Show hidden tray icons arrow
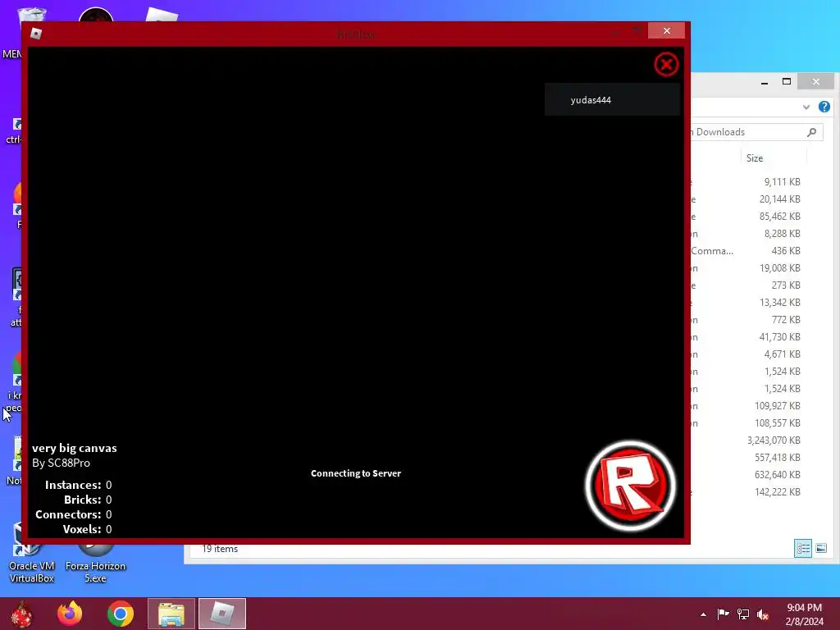 pos(703,614)
